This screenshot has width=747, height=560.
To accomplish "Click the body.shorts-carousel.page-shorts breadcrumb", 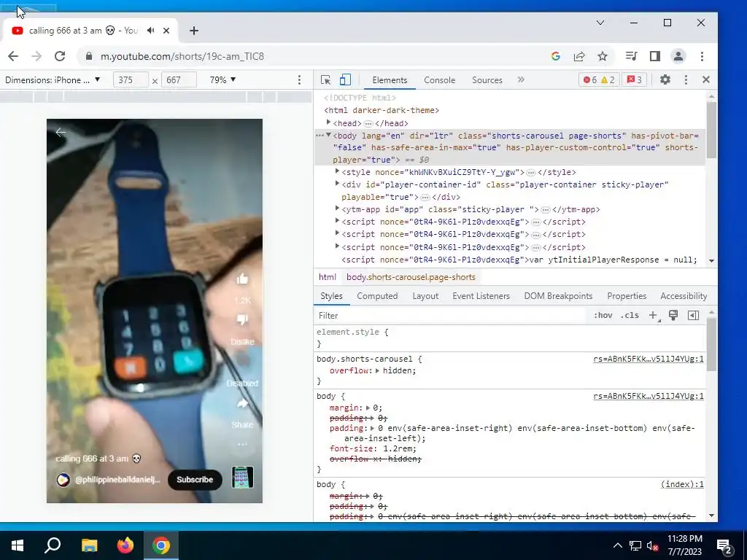I will pos(411,277).
